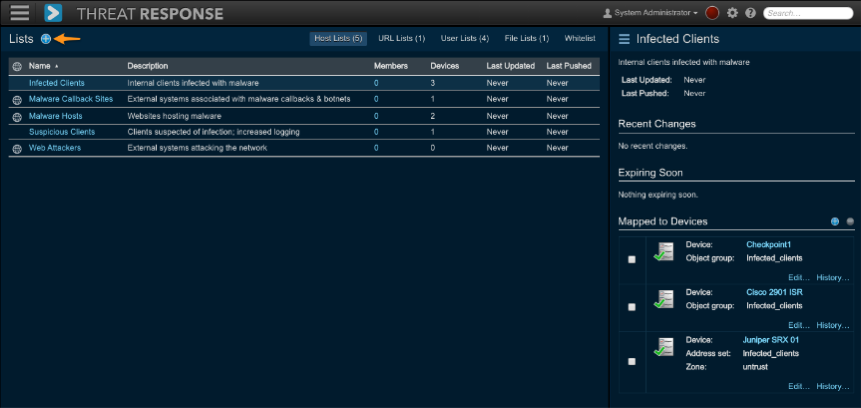
Task: Click globe icon beside Malware Callback Sites
Action: (16, 100)
